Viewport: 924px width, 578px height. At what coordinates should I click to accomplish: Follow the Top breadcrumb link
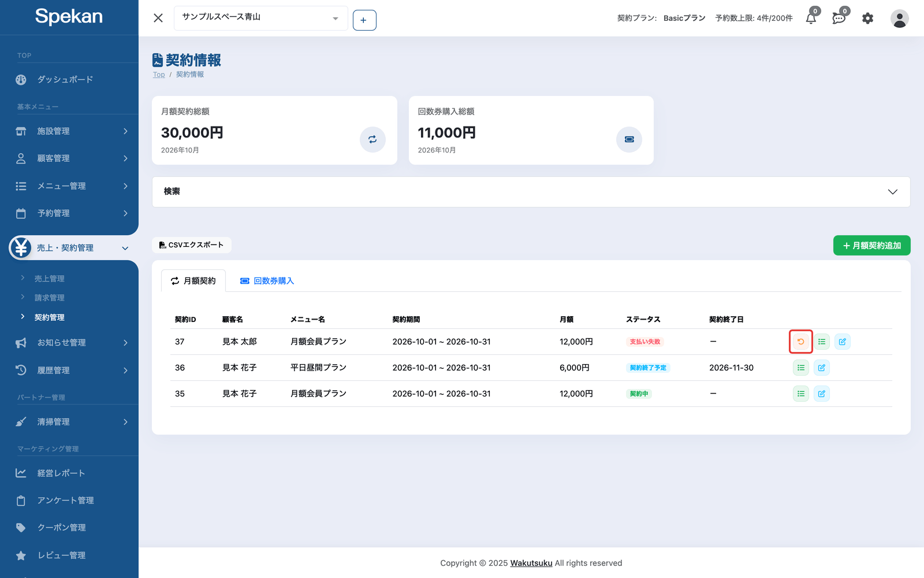[159, 75]
